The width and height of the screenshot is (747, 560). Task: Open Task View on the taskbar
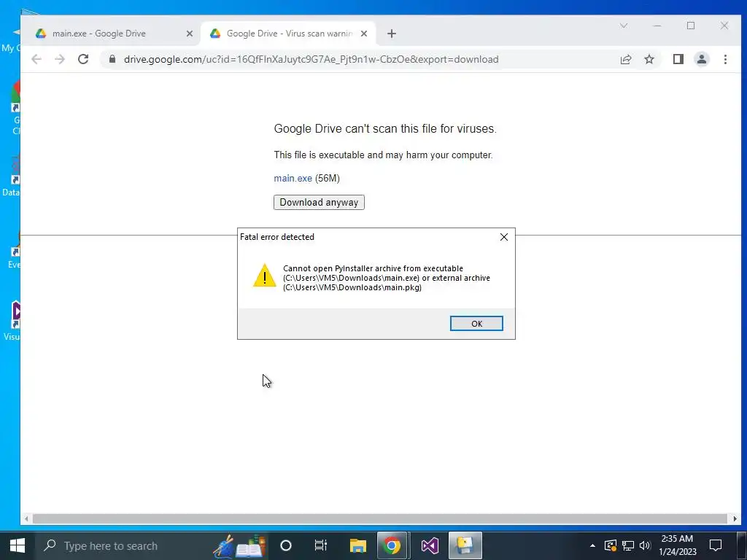pyautogui.click(x=321, y=545)
